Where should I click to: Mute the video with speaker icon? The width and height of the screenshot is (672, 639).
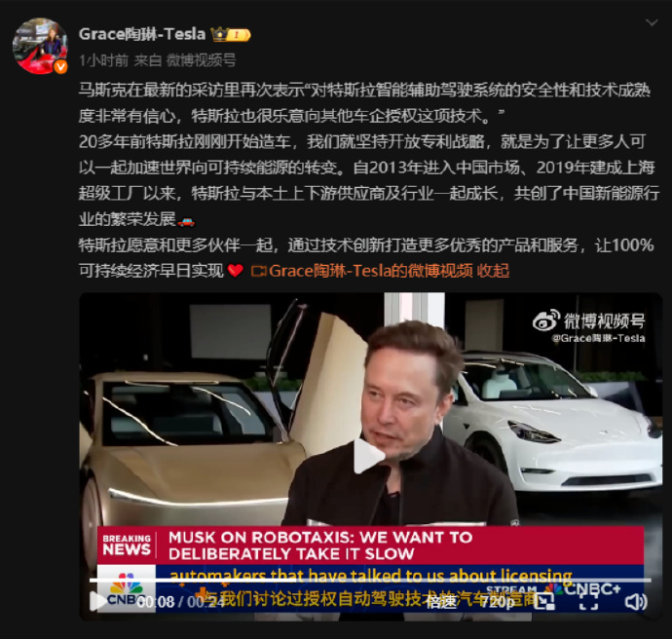coord(636,602)
